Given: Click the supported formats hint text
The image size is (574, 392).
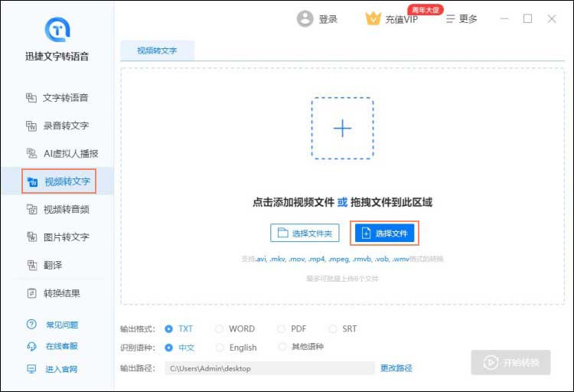Looking at the screenshot, I should tap(342, 259).
